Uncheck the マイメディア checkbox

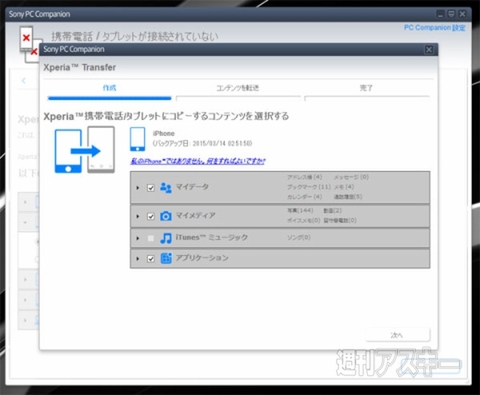(x=151, y=216)
